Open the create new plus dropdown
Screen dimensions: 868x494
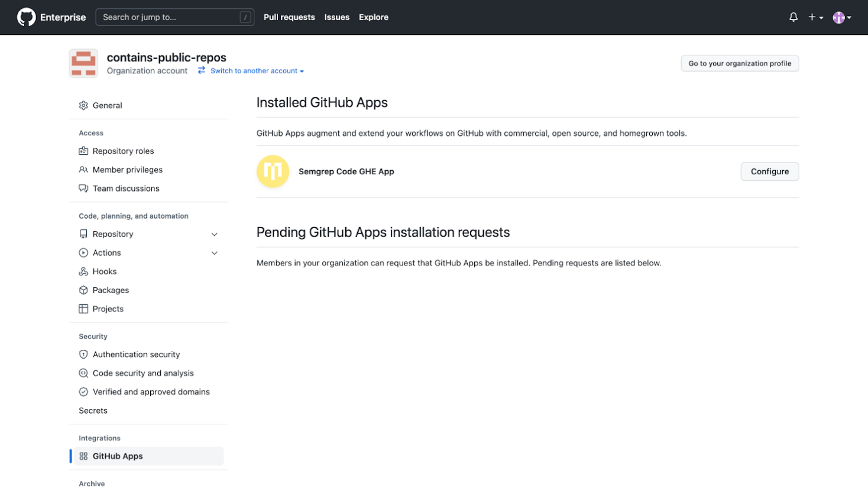point(814,17)
